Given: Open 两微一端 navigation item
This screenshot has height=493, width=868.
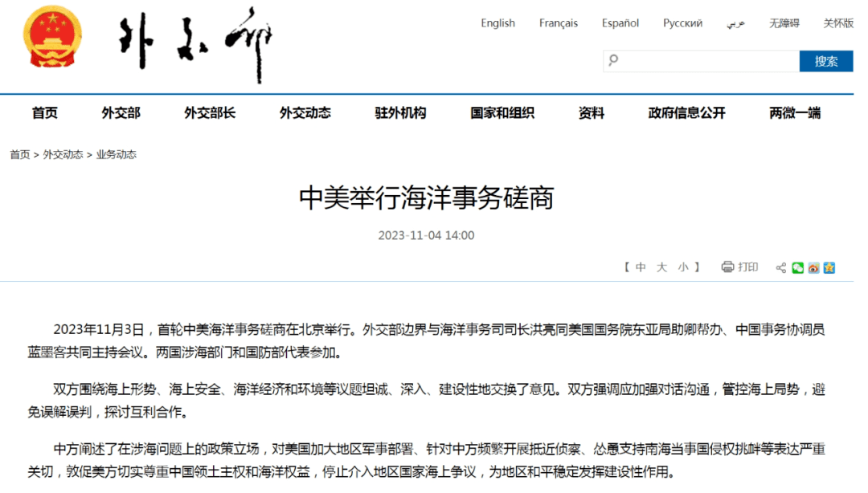Looking at the screenshot, I should click(x=795, y=113).
